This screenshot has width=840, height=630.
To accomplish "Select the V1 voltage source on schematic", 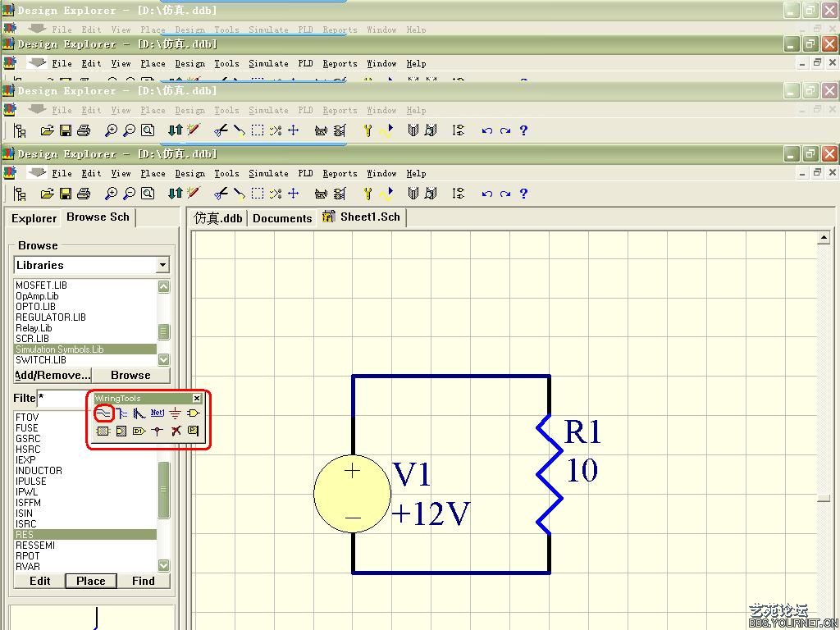I will [x=352, y=493].
